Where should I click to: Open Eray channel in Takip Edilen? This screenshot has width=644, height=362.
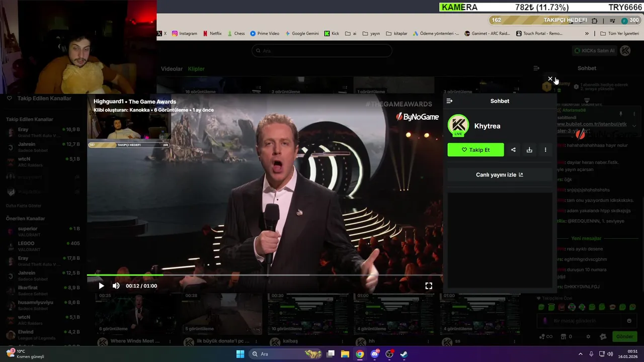(43, 132)
